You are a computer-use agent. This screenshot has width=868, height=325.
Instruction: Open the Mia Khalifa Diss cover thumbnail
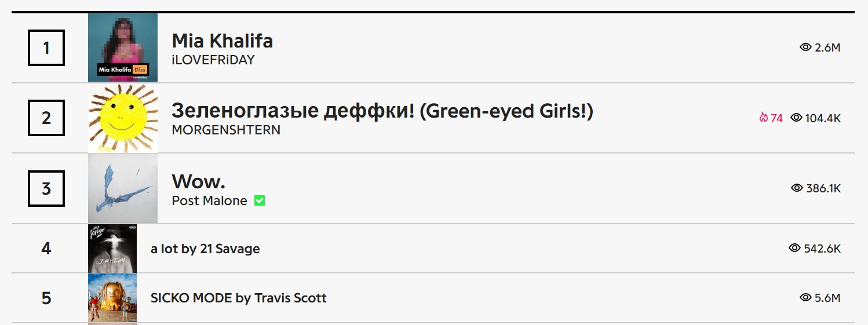[123, 48]
